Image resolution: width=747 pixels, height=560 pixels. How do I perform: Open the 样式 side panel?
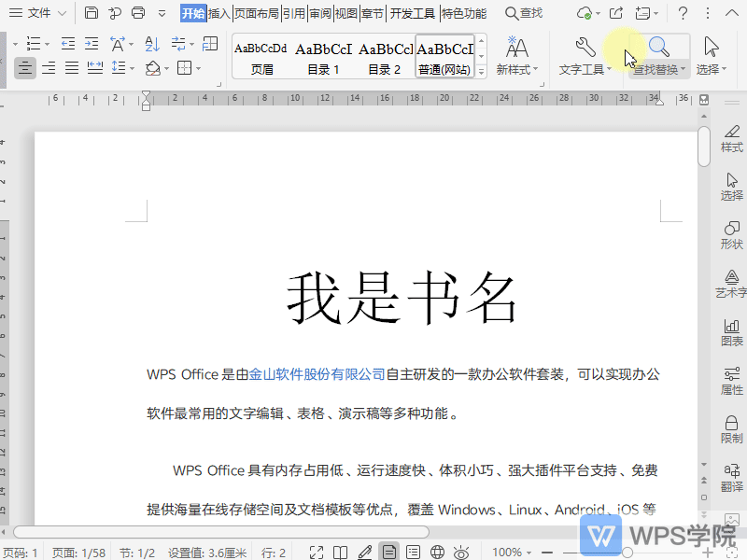[732, 138]
